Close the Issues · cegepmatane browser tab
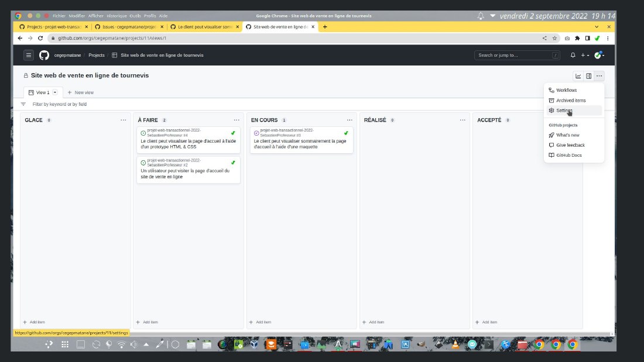The width and height of the screenshot is (644, 362). pyautogui.click(x=162, y=27)
